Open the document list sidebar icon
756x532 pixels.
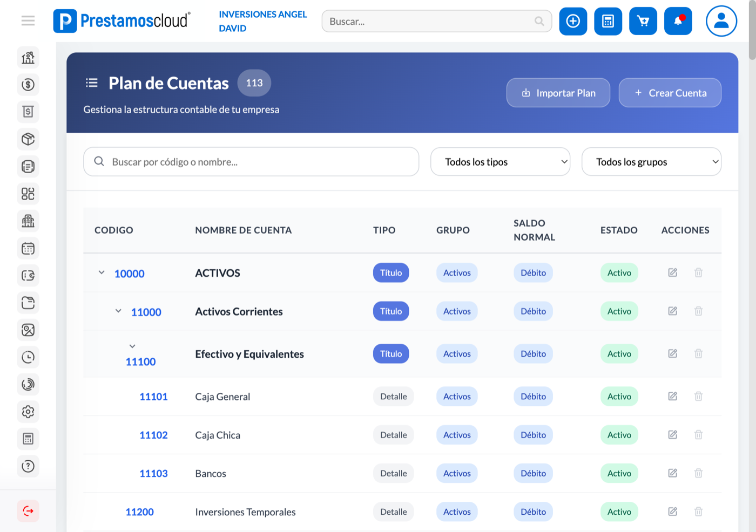(28, 166)
